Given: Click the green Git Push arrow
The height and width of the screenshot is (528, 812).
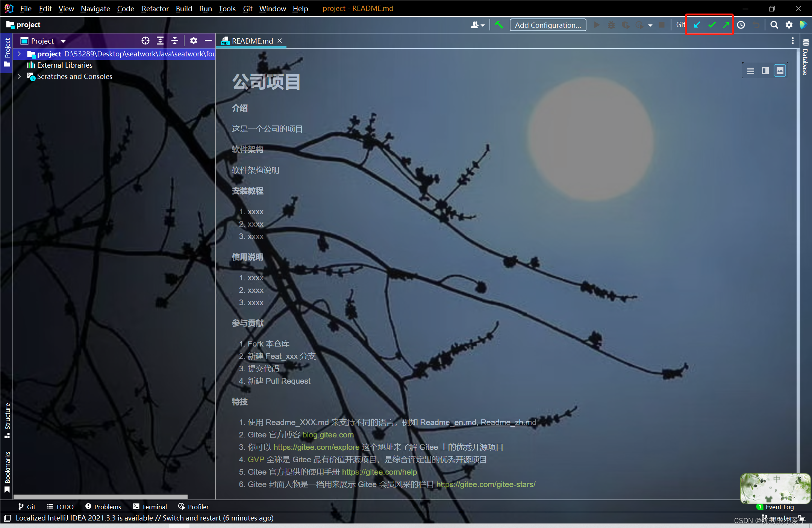Looking at the screenshot, I should coord(726,25).
